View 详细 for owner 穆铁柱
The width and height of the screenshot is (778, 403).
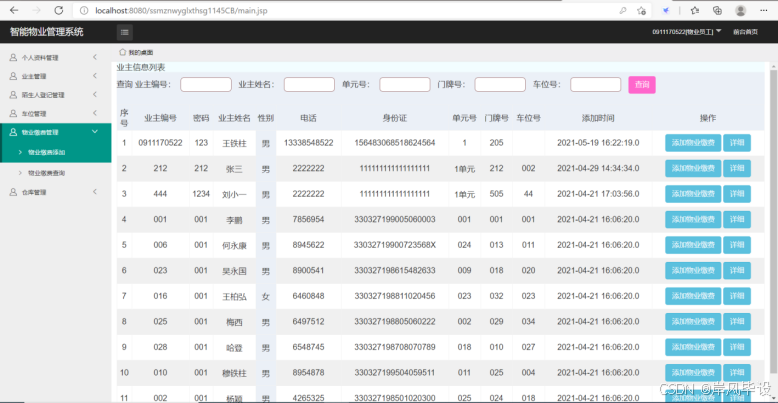click(x=737, y=373)
